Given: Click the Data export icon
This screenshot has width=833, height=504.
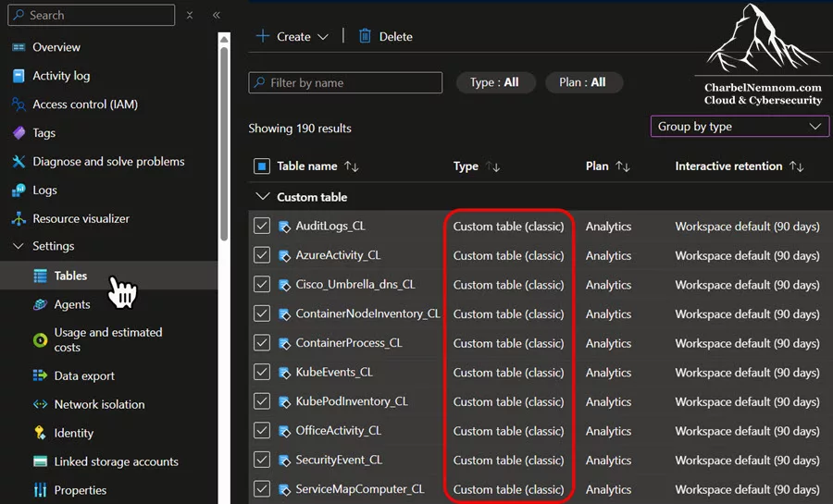Looking at the screenshot, I should click(x=41, y=375).
